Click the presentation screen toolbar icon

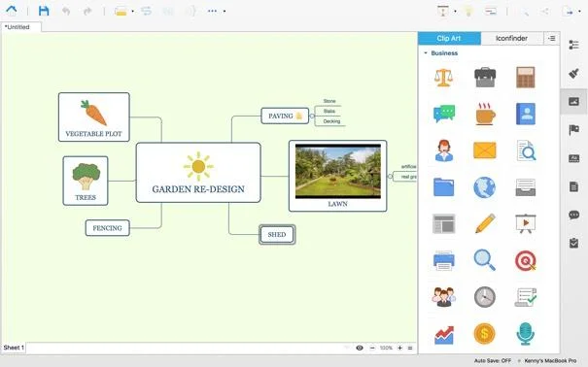tap(491, 12)
